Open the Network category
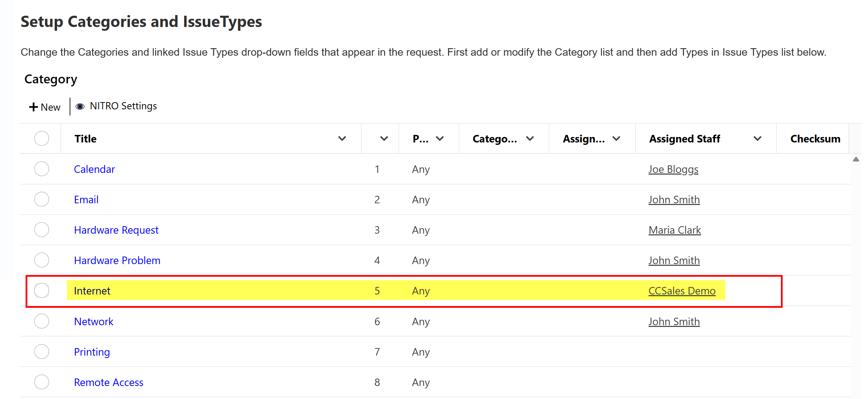 coord(94,321)
